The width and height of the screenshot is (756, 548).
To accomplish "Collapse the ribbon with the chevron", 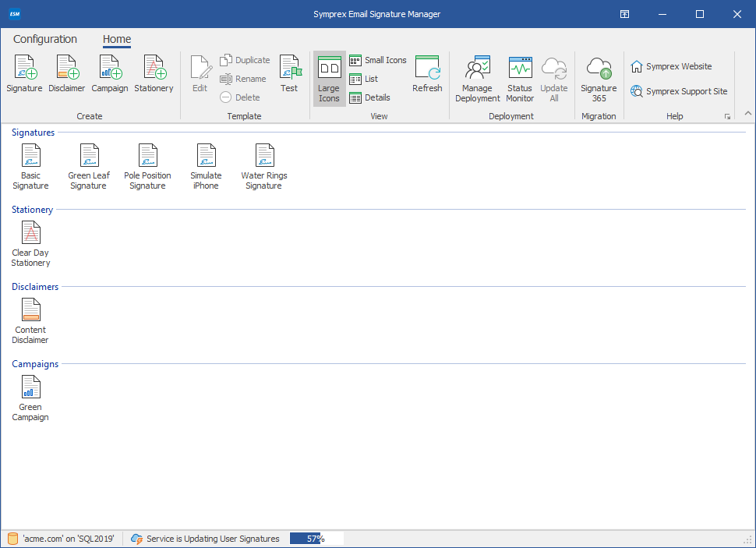I will click(x=747, y=113).
